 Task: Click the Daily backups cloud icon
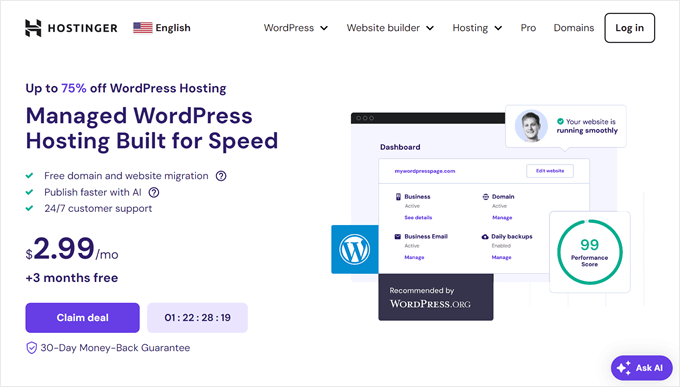point(485,236)
